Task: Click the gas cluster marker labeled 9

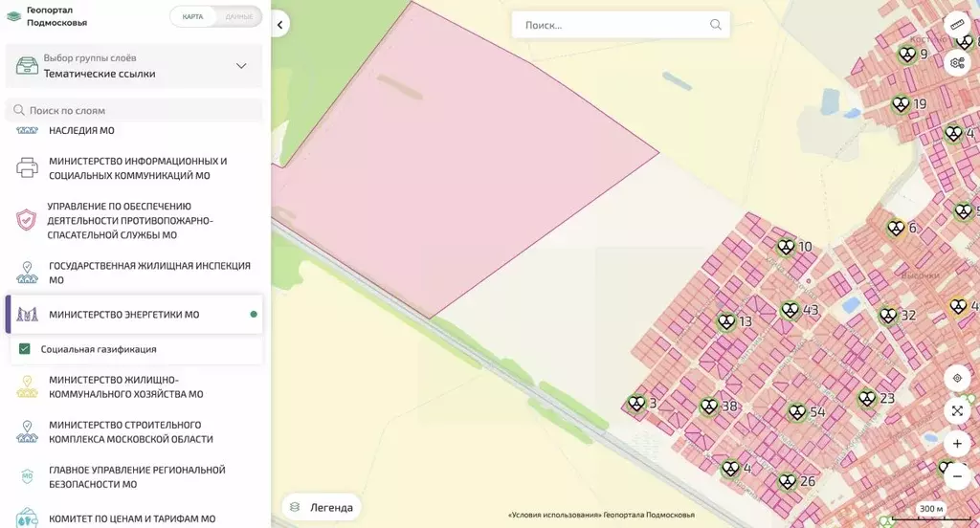Action: click(907, 55)
